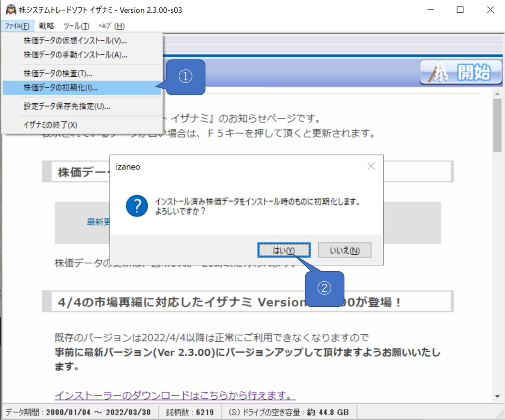Click 銘柄数 : 6219 in status bar

click(190, 412)
